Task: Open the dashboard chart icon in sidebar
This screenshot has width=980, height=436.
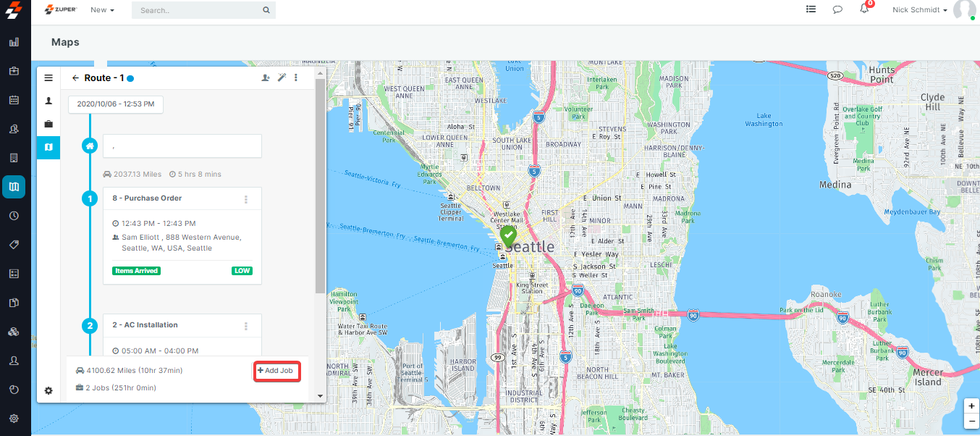Action: [14, 42]
